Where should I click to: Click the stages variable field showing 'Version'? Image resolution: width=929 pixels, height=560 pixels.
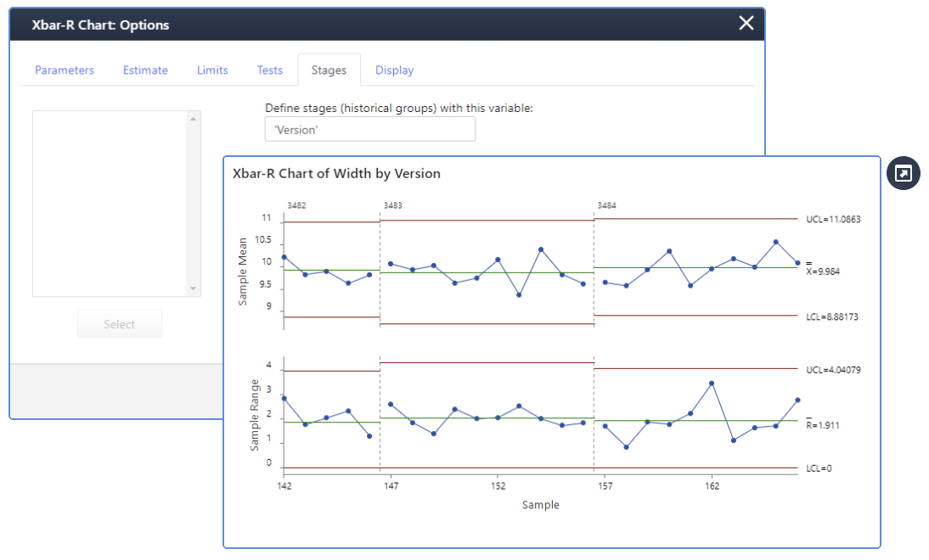369,128
